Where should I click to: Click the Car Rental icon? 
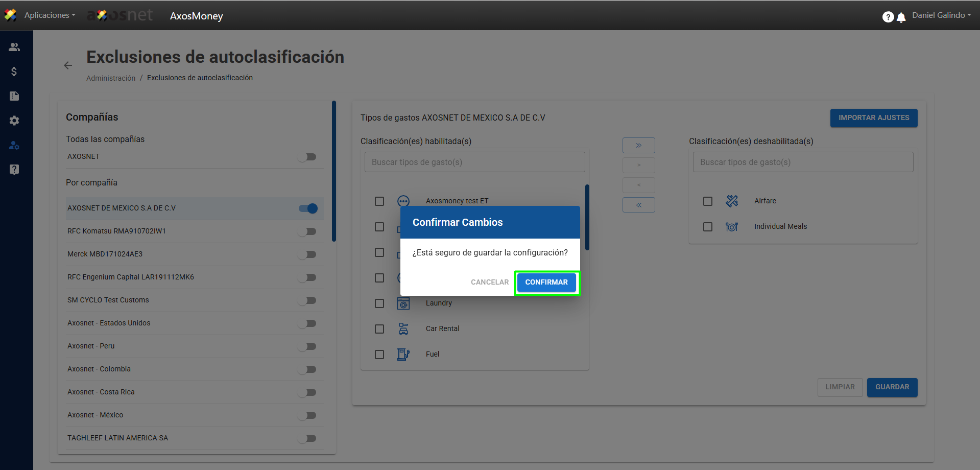pos(403,329)
